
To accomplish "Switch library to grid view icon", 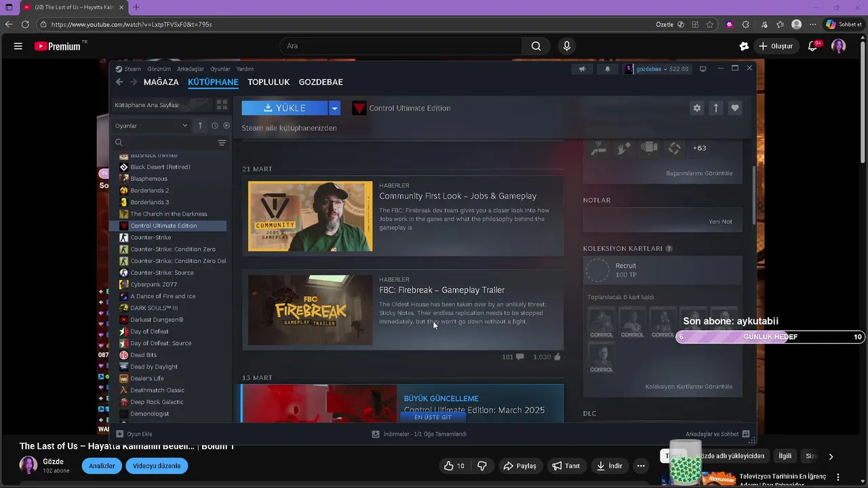I will pyautogui.click(x=222, y=105).
